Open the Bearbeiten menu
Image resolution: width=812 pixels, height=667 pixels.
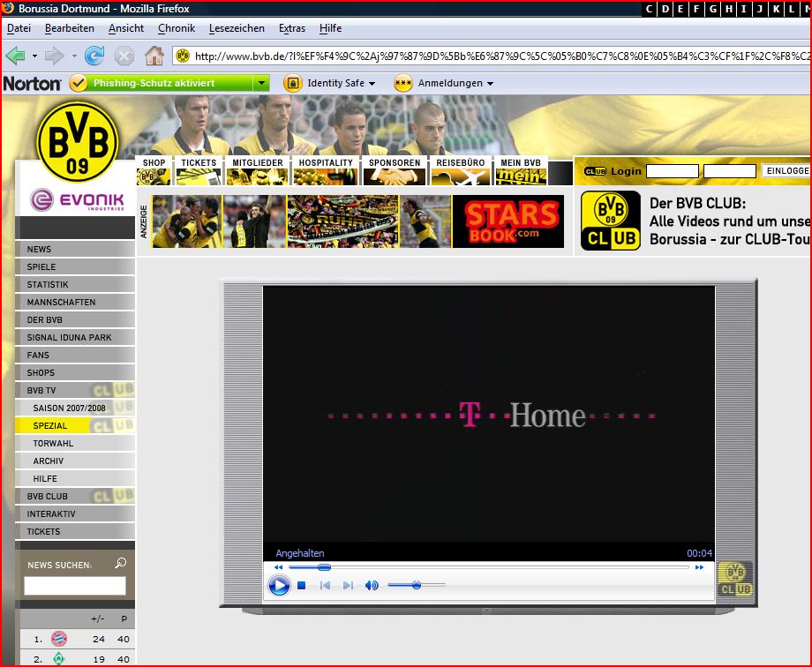(70, 28)
